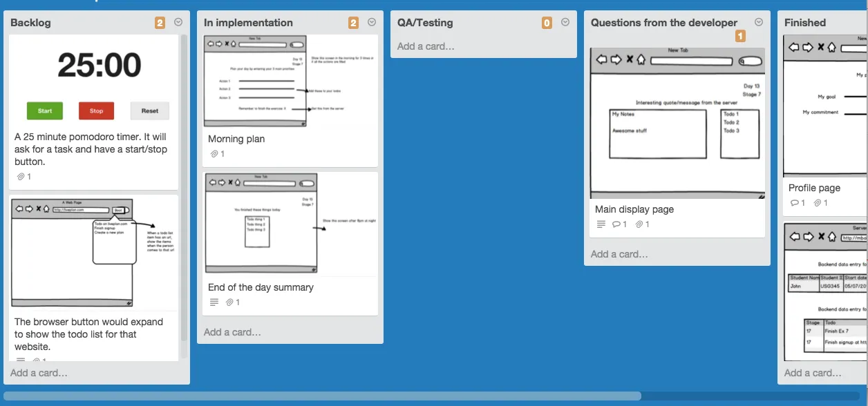The width and height of the screenshot is (868, 406).
Task: Click the paperclip icon on the pomodoro timer card
Action: pyautogui.click(x=20, y=176)
